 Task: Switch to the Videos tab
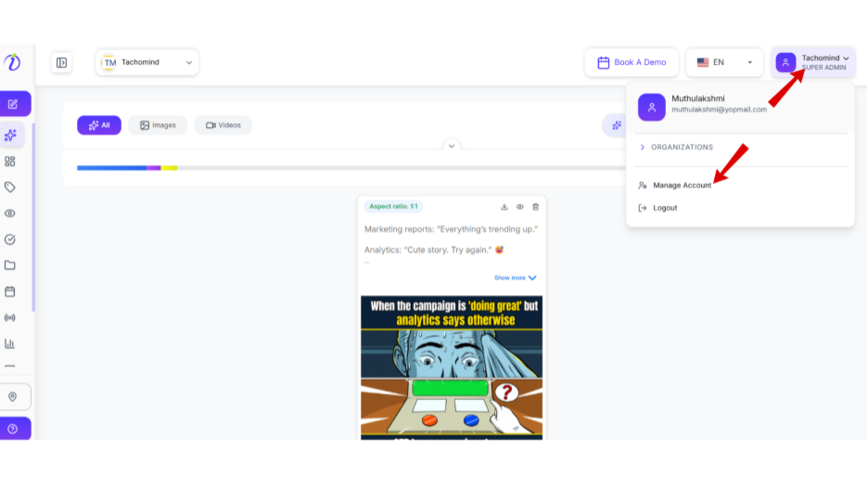pos(223,125)
